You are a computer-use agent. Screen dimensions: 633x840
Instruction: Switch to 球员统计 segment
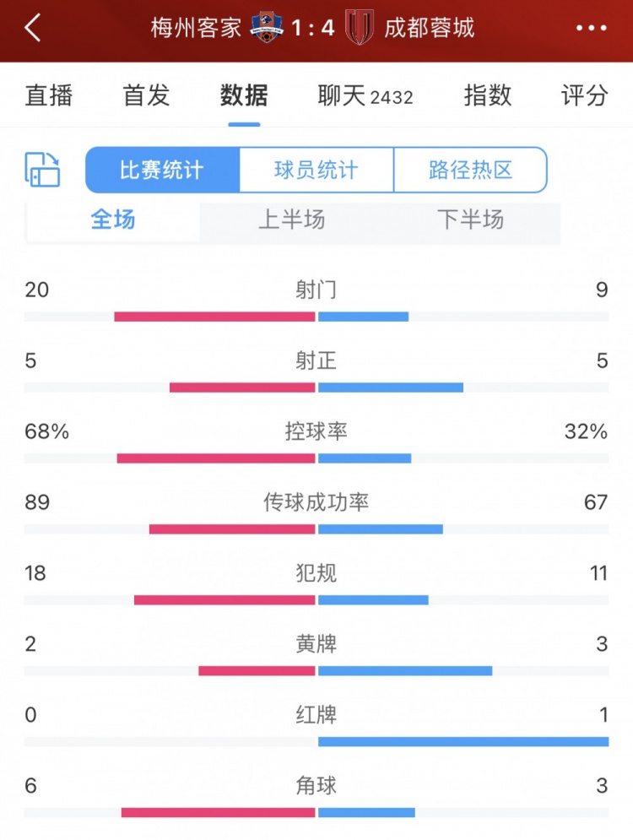316,170
